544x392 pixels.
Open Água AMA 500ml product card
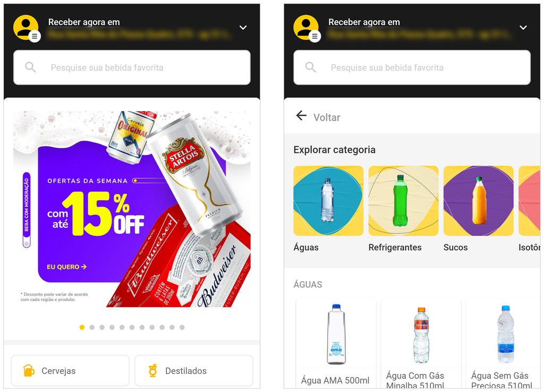pos(336,343)
